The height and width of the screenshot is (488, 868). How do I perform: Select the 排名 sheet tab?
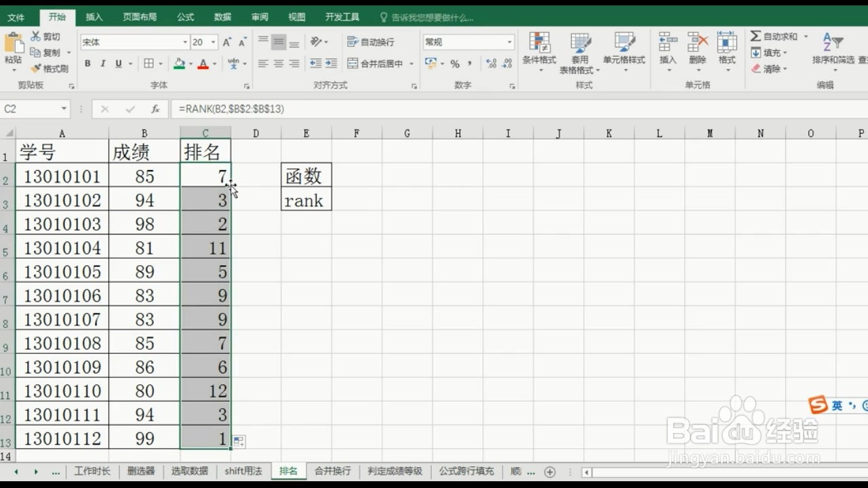pyautogui.click(x=288, y=470)
